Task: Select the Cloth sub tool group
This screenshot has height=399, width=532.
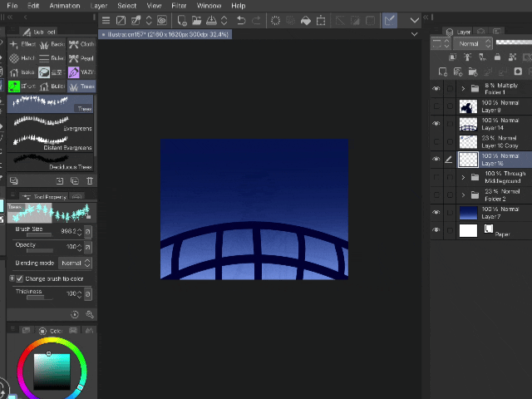Action: [x=81, y=45]
